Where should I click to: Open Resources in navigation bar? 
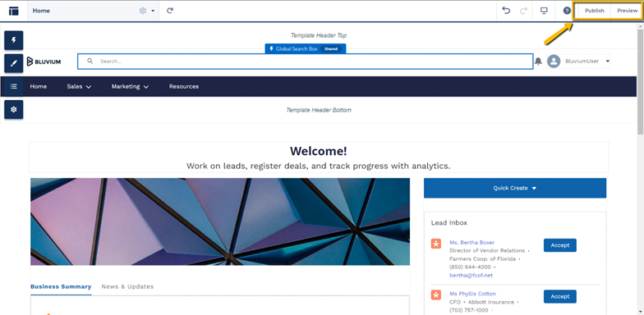[x=184, y=87]
